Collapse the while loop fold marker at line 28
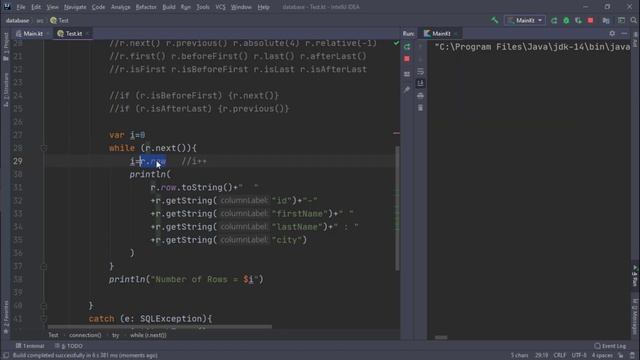Screen dimensions: 640x360 pos(44,148)
